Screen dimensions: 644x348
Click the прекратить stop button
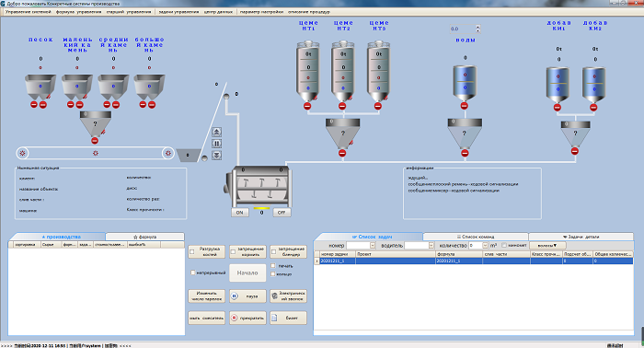[247, 318]
